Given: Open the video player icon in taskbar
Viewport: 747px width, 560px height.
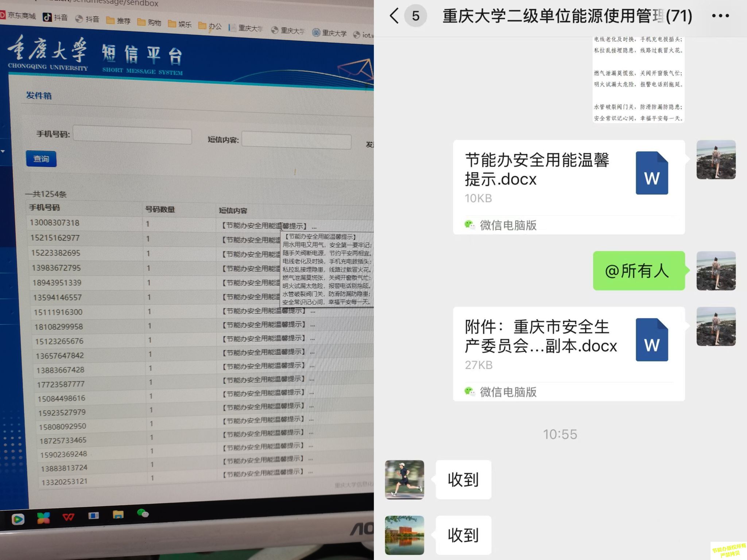Looking at the screenshot, I should (x=18, y=519).
